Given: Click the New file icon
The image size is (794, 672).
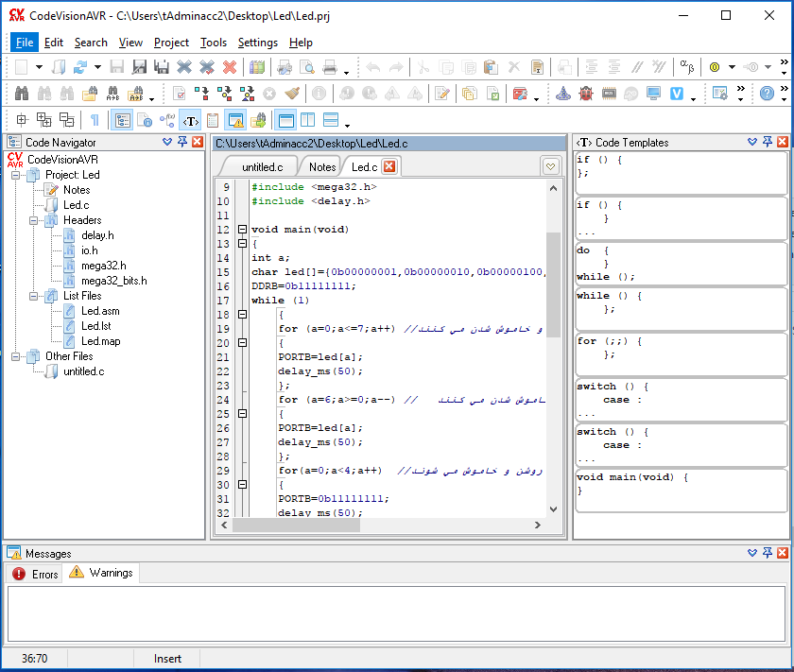Looking at the screenshot, I should pyautogui.click(x=21, y=67).
